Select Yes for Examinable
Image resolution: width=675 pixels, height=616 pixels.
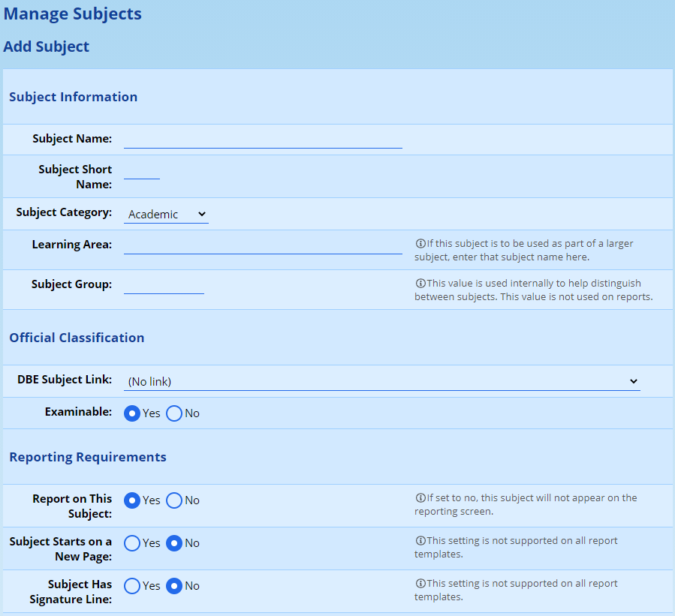pos(132,413)
